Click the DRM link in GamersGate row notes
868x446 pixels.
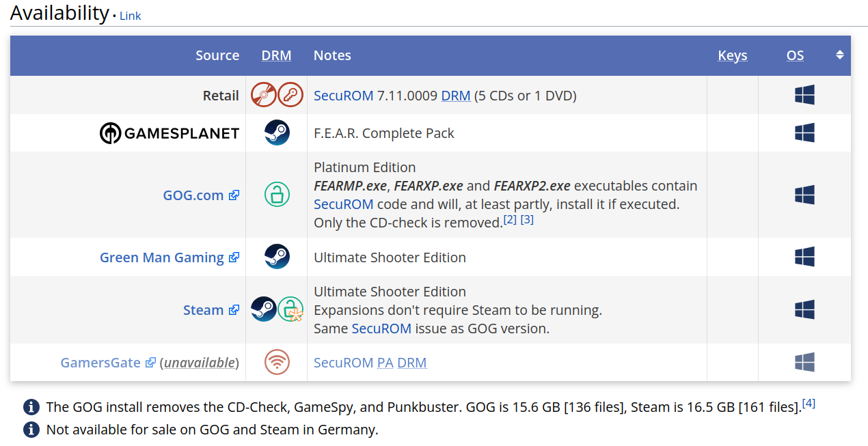pyautogui.click(x=412, y=363)
